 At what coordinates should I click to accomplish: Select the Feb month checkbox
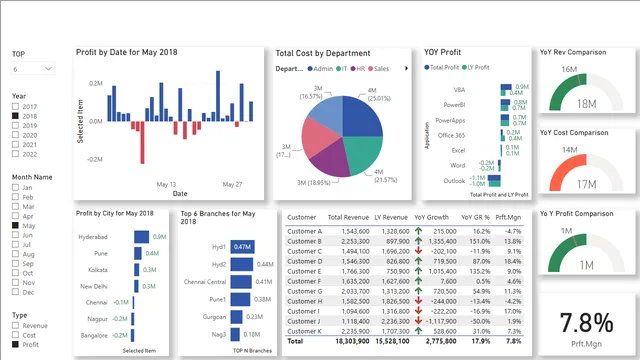(x=16, y=197)
